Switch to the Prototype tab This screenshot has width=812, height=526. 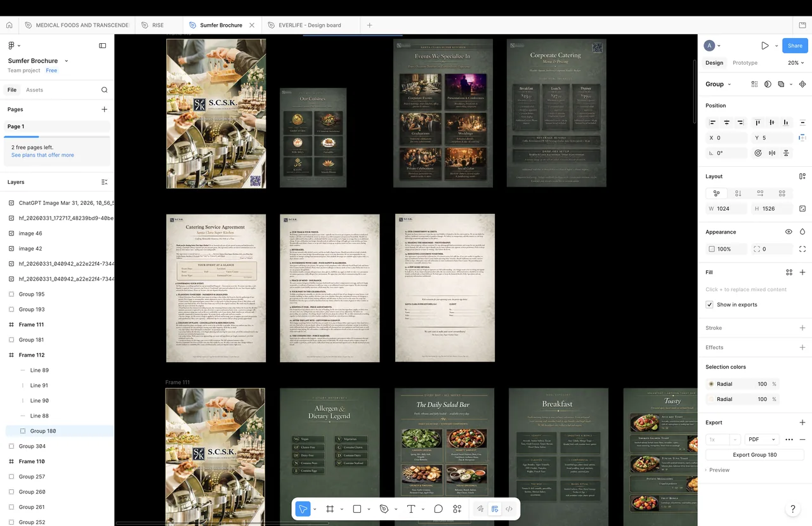(x=745, y=63)
